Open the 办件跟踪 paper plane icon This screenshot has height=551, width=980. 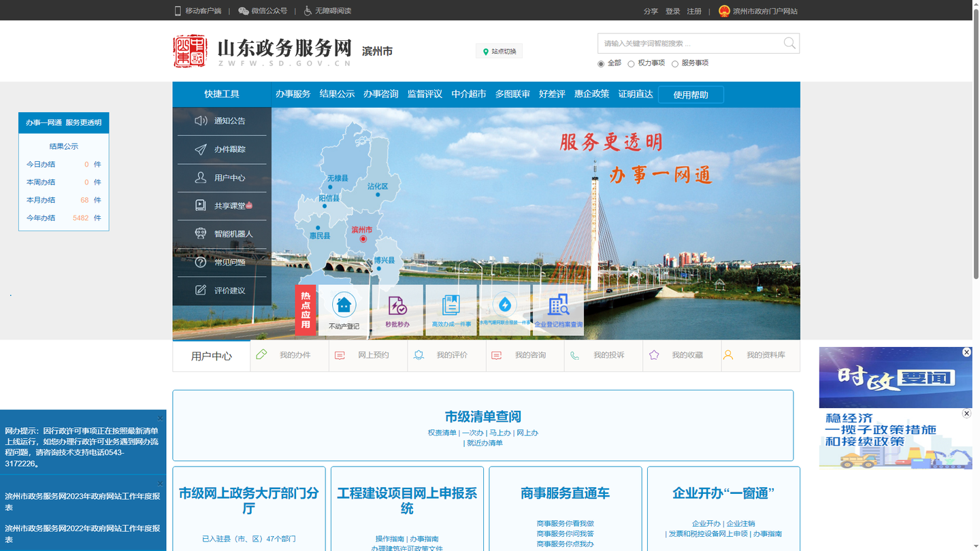click(201, 150)
